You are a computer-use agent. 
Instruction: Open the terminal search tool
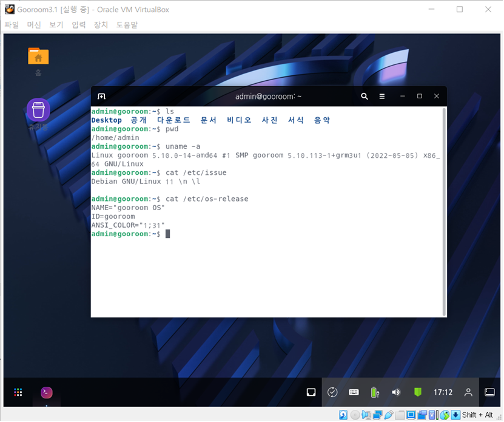[365, 97]
